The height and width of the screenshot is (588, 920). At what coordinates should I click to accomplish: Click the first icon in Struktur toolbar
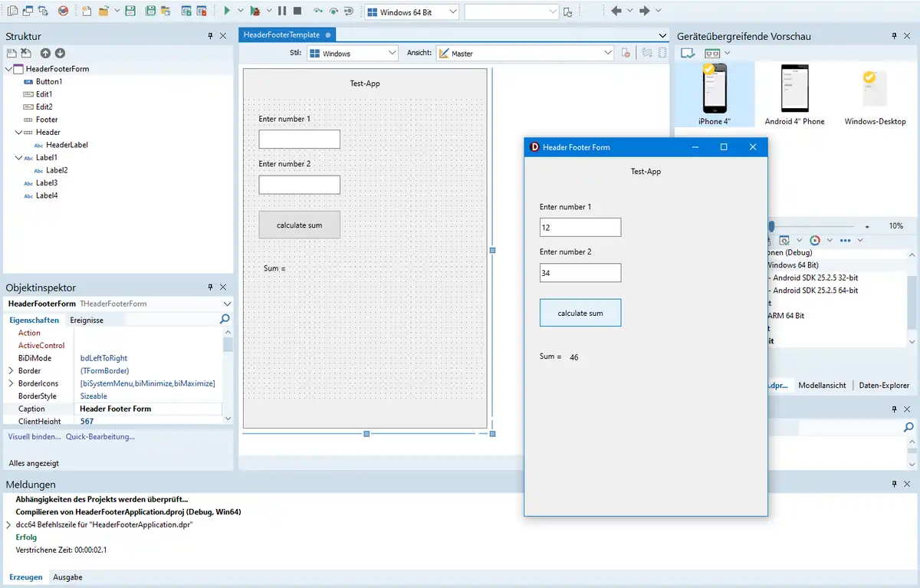[11, 53]
